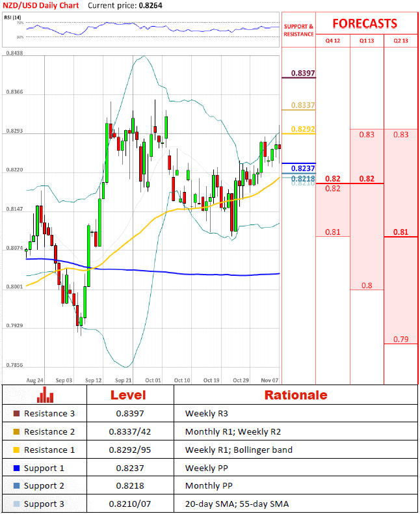Click the Level column header
Image resolution: width=420 pixels, height=514 pixels.
[128, 395]
